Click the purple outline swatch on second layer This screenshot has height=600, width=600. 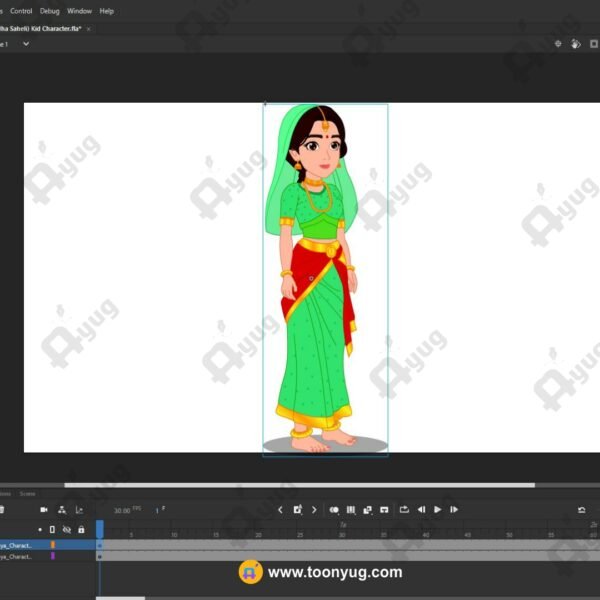53,556
